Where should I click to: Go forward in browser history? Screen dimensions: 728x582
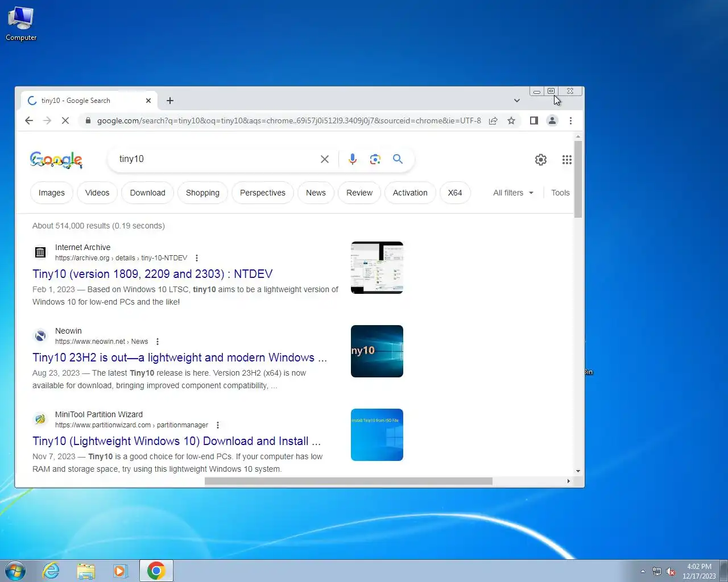point(47,120)
